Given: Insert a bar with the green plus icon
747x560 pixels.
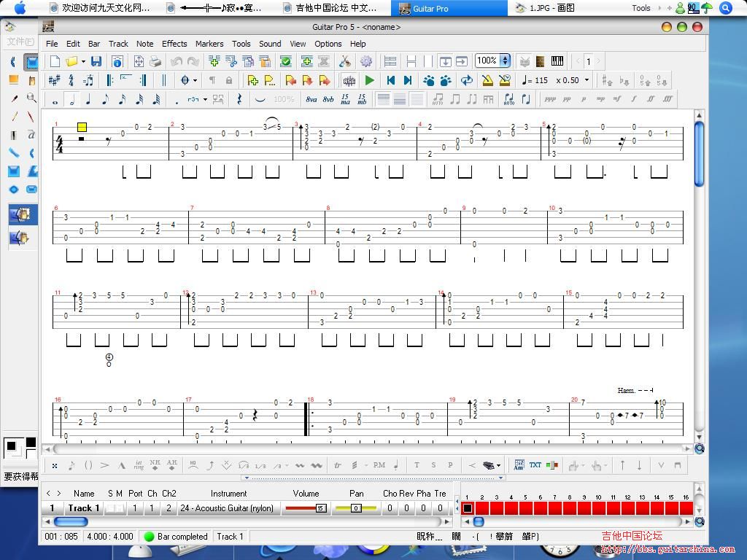Looking at the screenshot, I should [x=214, y=61].
